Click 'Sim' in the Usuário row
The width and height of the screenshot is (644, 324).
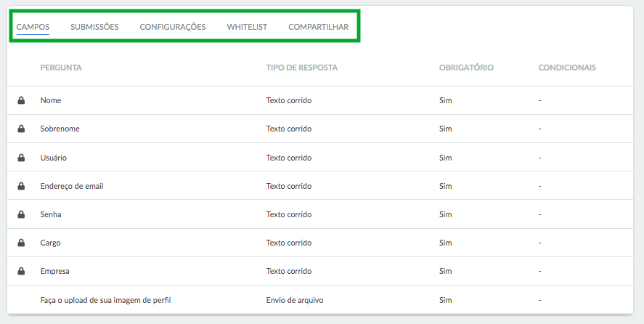445,158
